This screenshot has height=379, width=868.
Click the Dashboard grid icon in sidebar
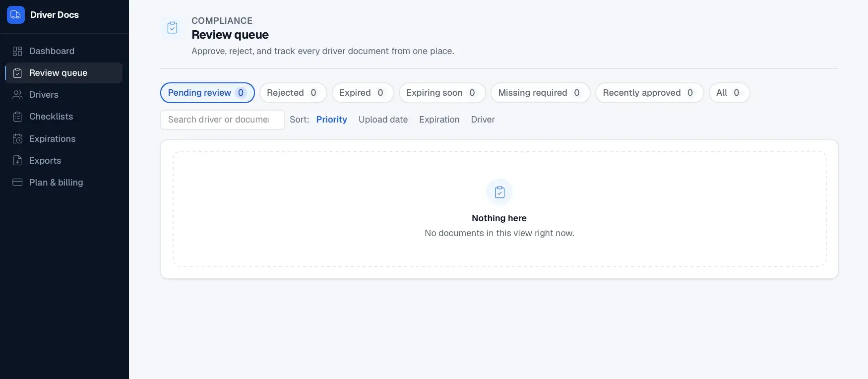coord(17,51)
